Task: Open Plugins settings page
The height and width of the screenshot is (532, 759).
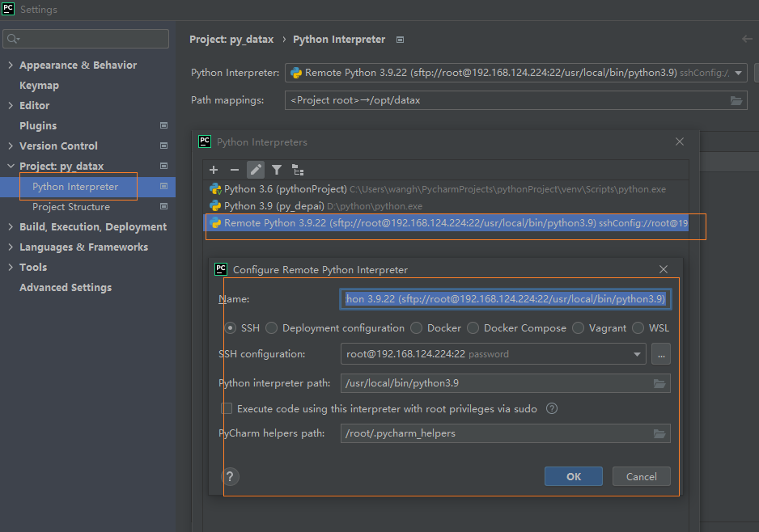Action: 38,126
